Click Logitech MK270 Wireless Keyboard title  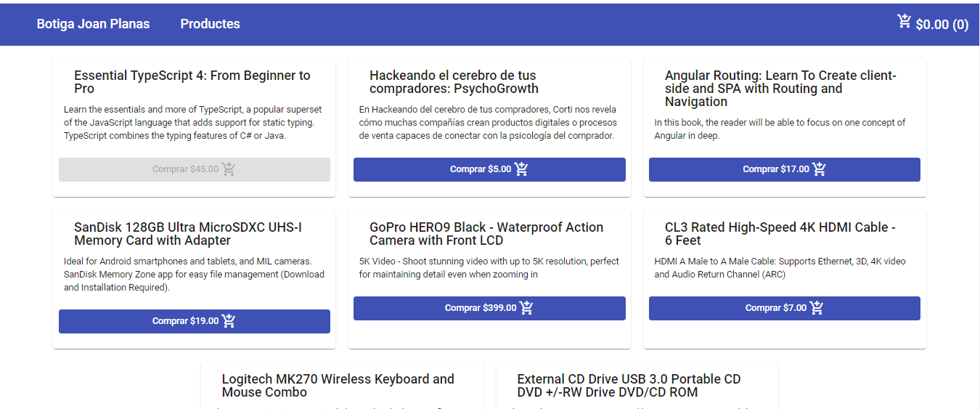pyautogui.click(x=338, y=386)
